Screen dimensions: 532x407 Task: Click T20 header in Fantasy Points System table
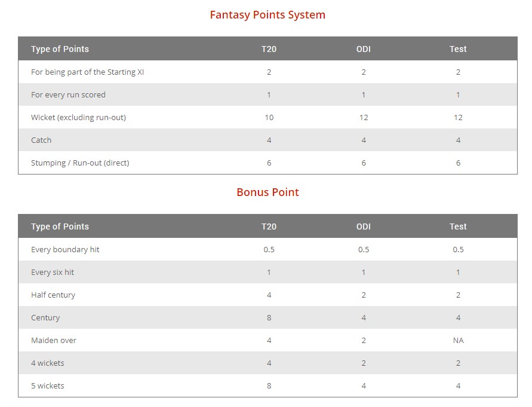(269, 49)
